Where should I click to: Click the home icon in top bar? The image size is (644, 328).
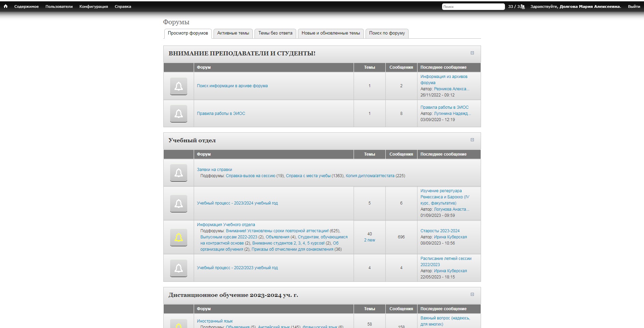tap(5, 6)
